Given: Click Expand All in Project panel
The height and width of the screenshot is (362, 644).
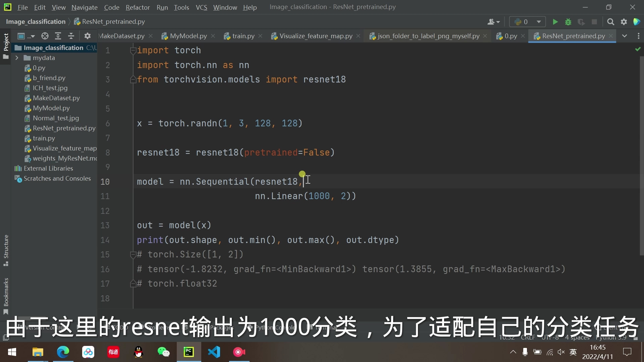Looking at the screenshot, I should (x=58, y=36).
